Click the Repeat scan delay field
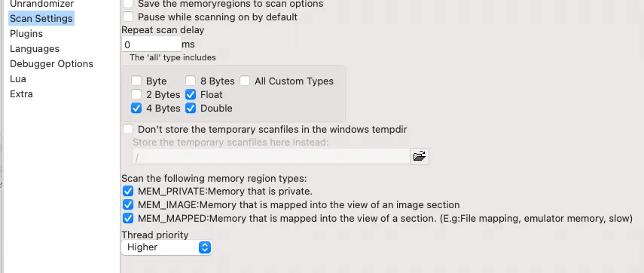This screenshot has height=273, width=644. tap(151, 44)
